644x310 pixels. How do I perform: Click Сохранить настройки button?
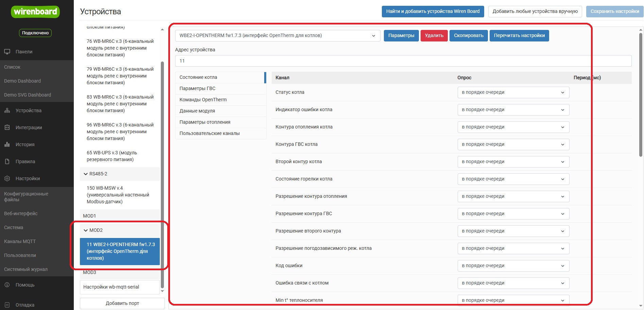tap(615, 11)
